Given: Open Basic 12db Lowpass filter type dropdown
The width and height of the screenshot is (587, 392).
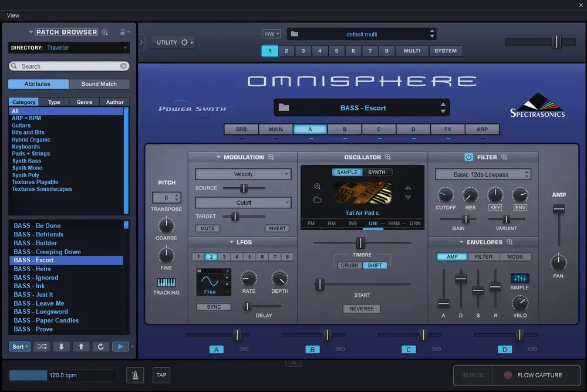Looking at the screenshot, I should pyautogui.click(x=483, y=174).
